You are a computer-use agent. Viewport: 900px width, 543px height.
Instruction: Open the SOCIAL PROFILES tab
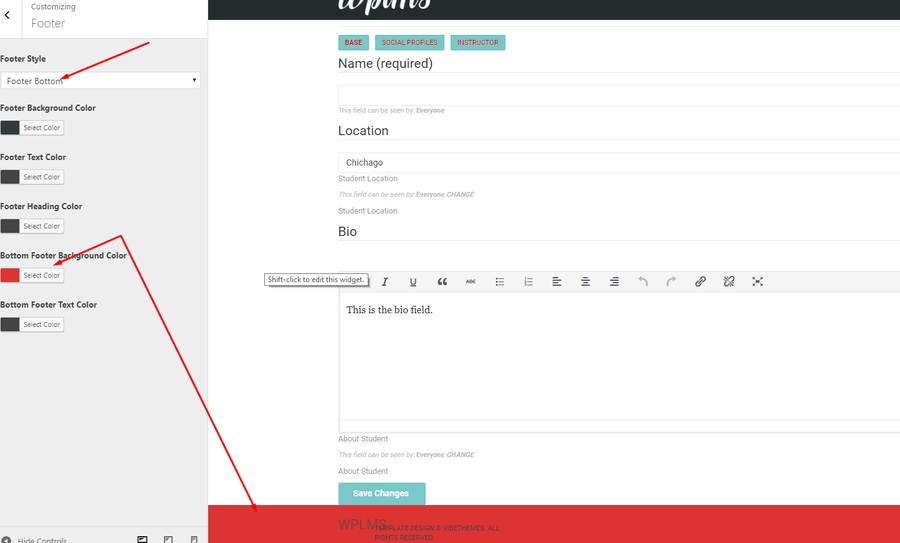(410, 42)
